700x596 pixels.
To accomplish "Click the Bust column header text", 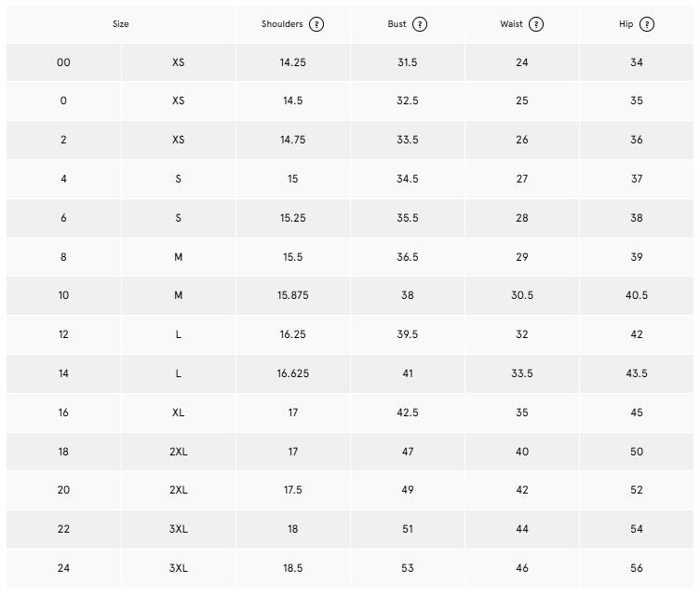I will click(x=397, y=24).
